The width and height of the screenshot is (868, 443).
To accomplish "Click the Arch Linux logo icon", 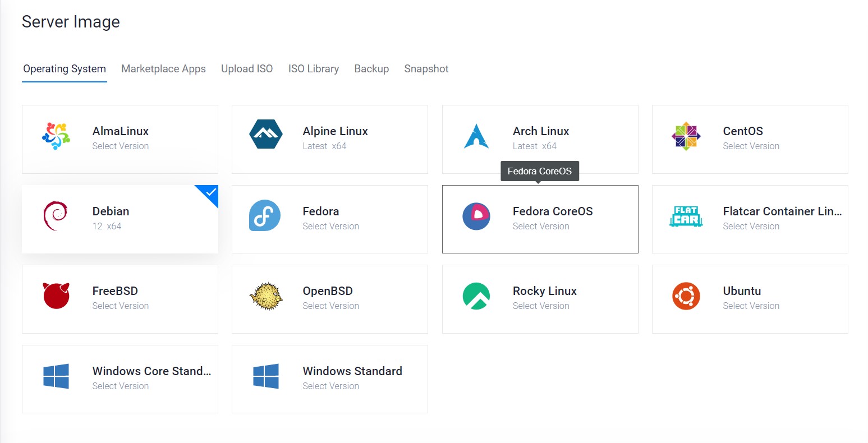I will coord(476,136).
